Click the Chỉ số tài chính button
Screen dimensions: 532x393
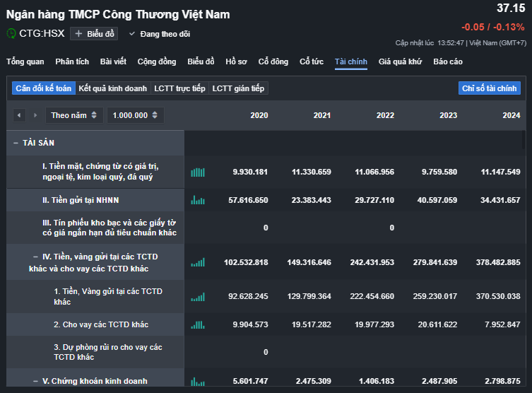click(x=489, y=88)
